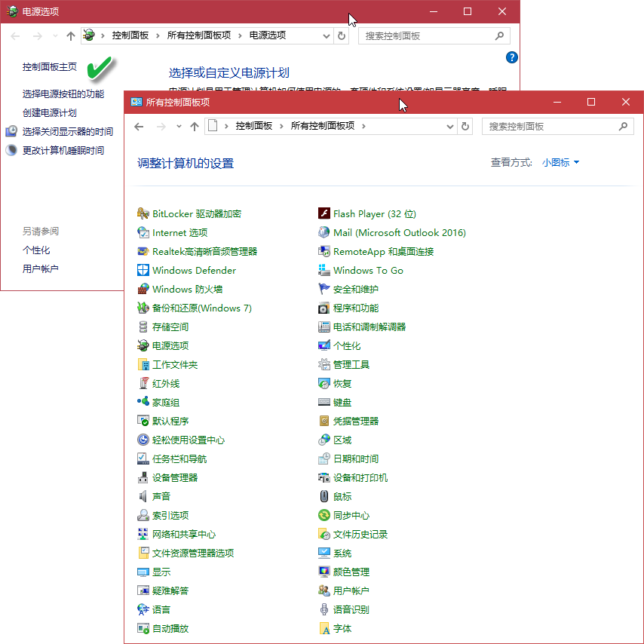Open the 语音识别 microphone icon
Screen dimensions: 644x644
click(x=324, y=609)
